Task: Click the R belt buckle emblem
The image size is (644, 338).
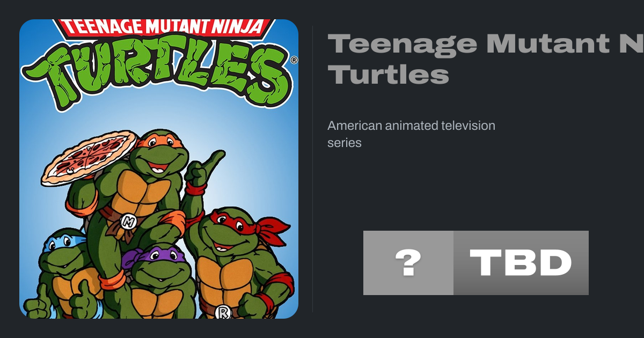Action: pos(222,312)
